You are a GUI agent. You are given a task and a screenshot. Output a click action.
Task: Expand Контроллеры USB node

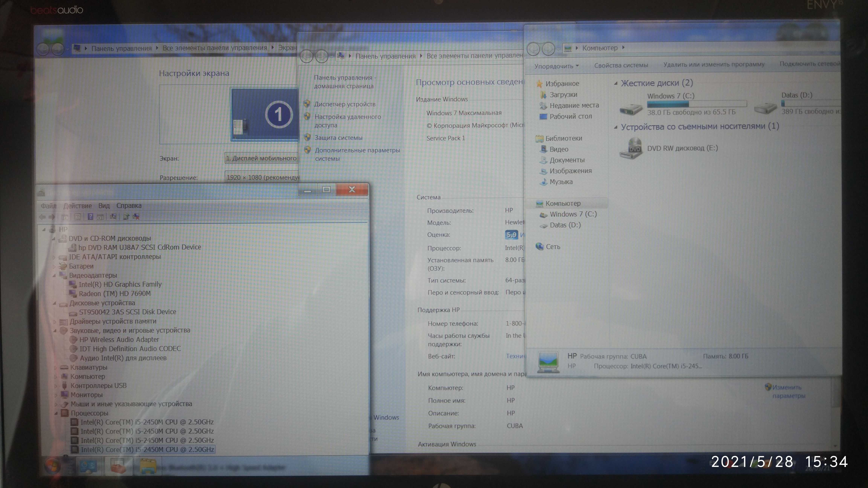[x=56, y=386]
